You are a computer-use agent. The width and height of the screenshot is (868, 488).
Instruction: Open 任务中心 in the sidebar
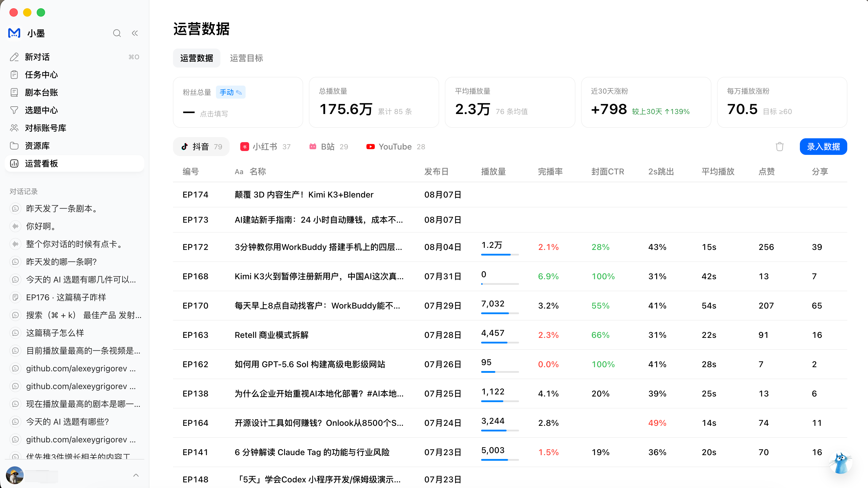[x=74, y=75]
